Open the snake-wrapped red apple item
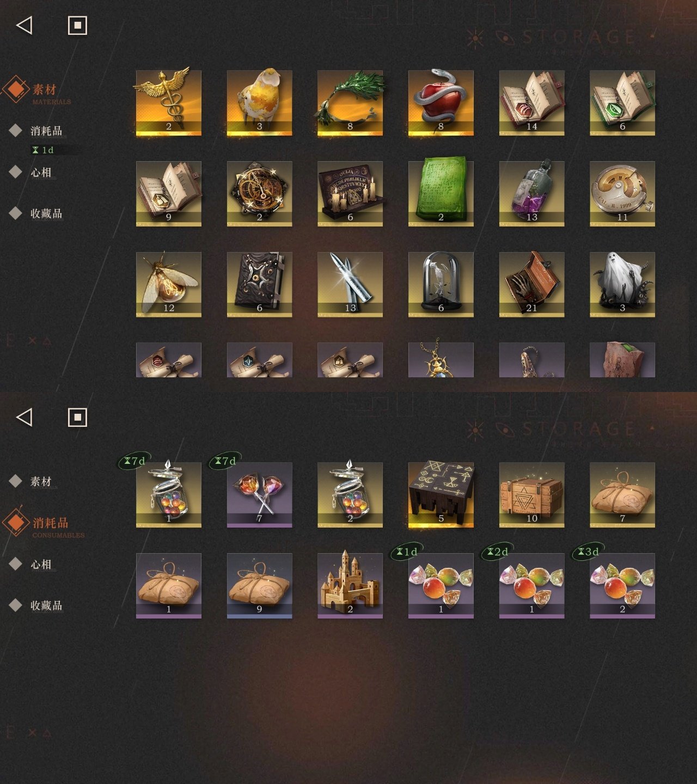The height and width of the screenshot is (784, 697). pyautogui.click(x=441, y=102)
